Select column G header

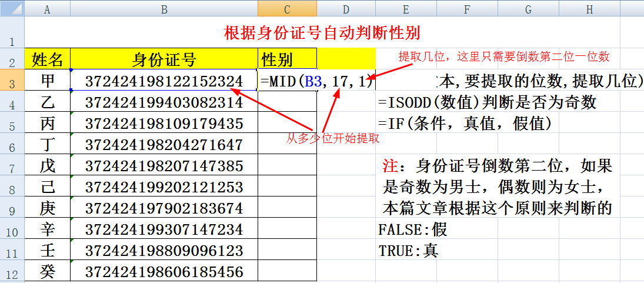(528, 9)
